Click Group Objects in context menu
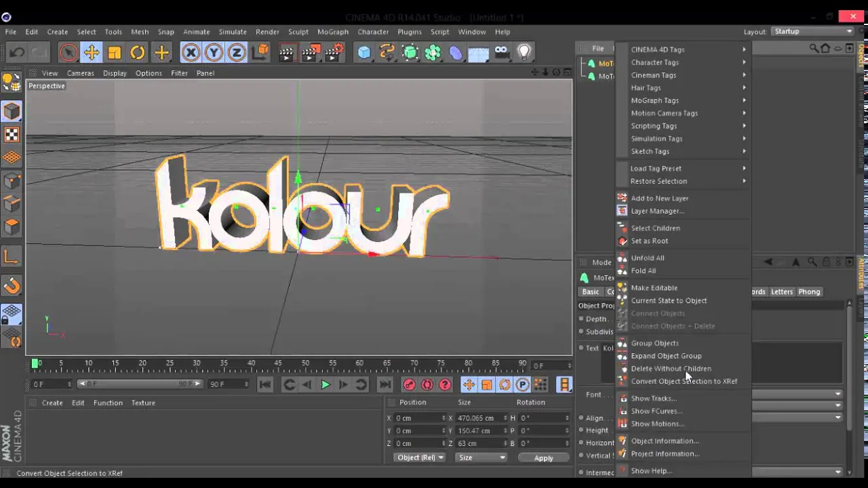The width and height of the screenshot is (868, 488). [x=683, y=343]
